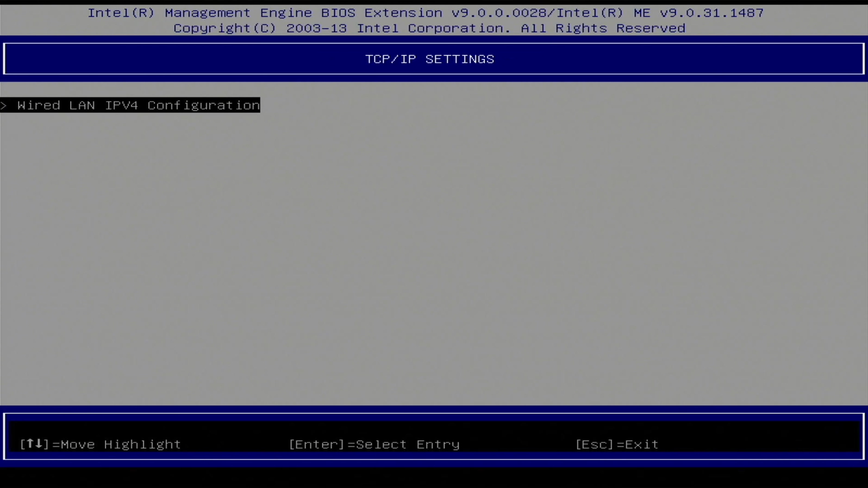Click the Intel Corporation copyright line
Screen dimensions: 868x488
pos(429,28)
